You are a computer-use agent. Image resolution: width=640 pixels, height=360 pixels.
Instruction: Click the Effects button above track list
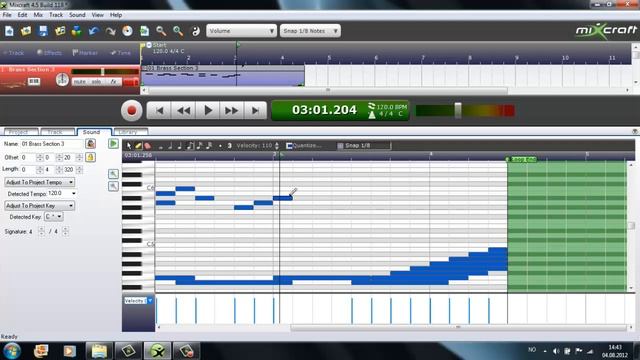49,53
